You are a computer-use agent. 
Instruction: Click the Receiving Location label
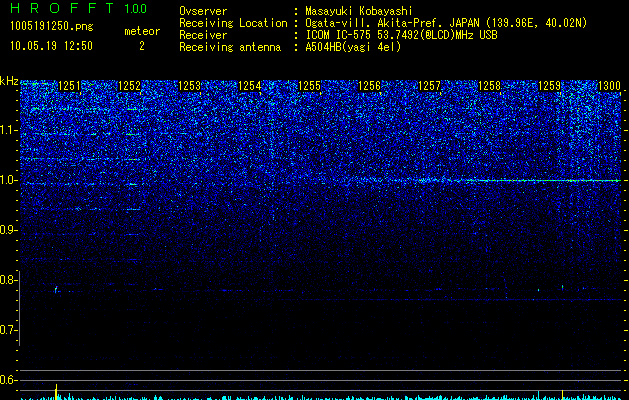click(x=233, y=23)
